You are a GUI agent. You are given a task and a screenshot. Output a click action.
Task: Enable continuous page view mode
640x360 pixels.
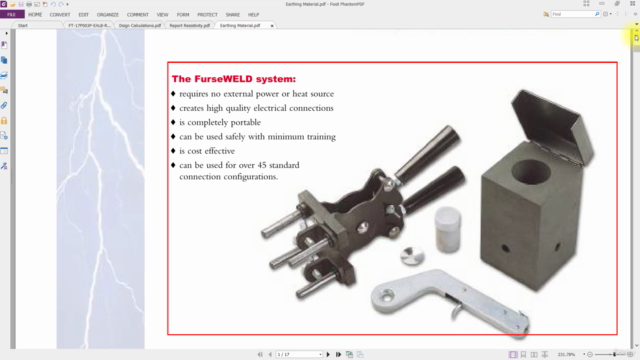pos(523,354)
